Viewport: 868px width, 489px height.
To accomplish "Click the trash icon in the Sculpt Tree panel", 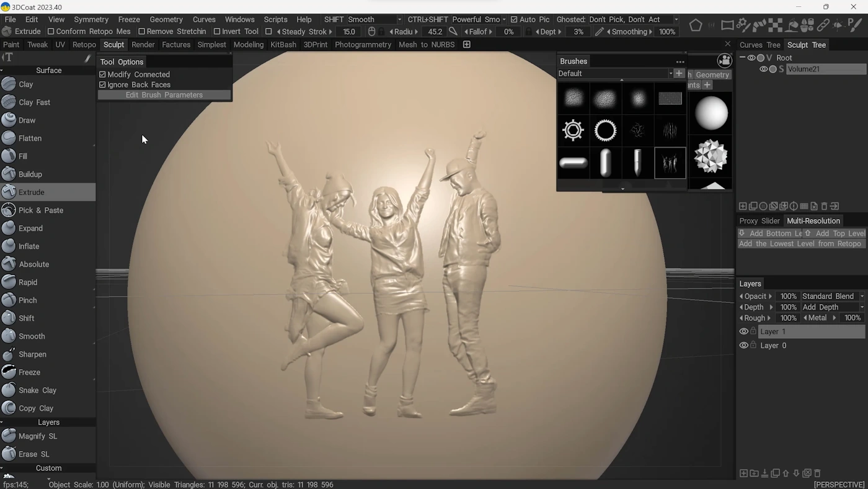I will tap(824, 206).
